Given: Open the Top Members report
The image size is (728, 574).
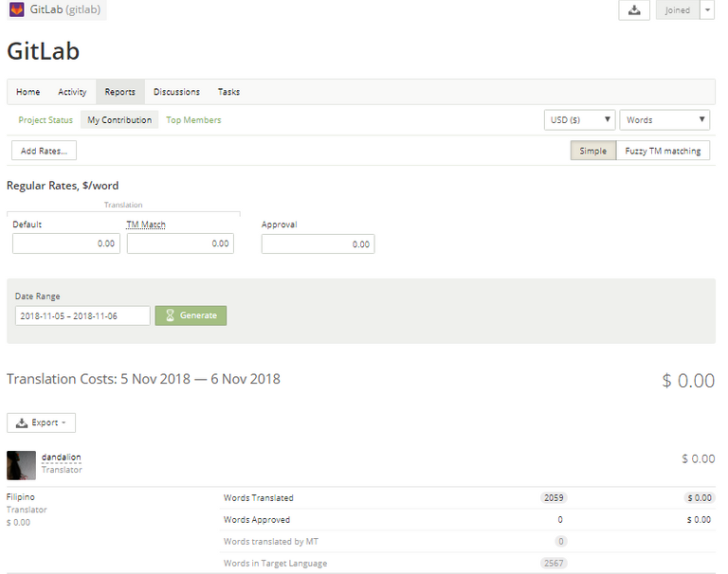Looking at the screenshot, I should tap(193, 120).
